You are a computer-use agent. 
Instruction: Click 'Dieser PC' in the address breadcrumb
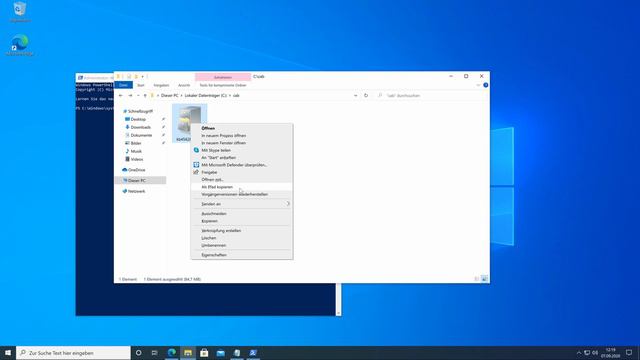169,96
